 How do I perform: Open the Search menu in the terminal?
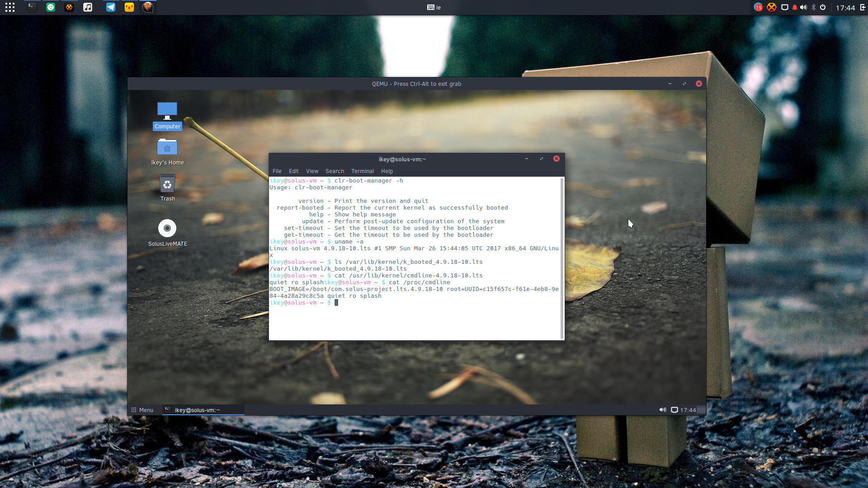pos(335,171)
